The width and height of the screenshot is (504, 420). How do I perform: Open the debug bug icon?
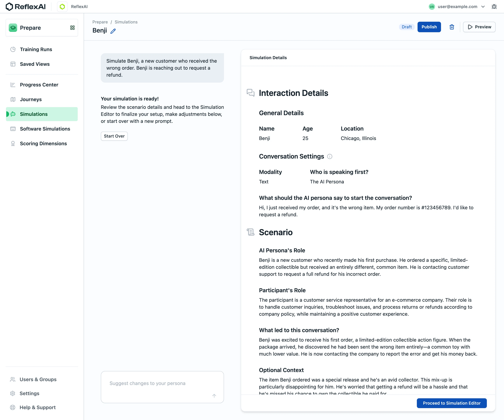(x=494, y=6)
